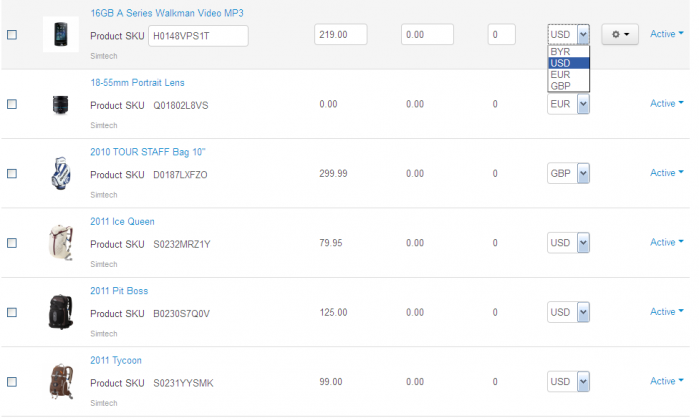Image resolution: width=700 pixels, height=418 pixels.
Task: Open product thumbnail of the Walkman MP3 player
Action: [61, 34]
